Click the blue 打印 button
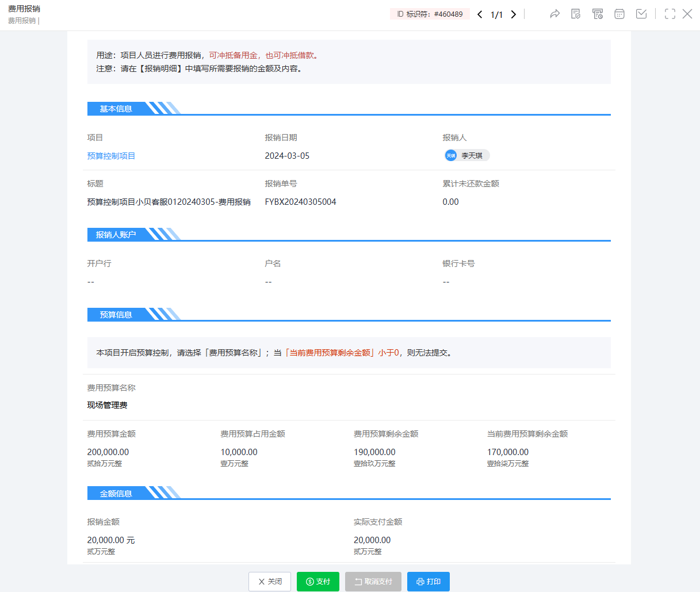This screenshot has height=592, width=700. (429, 582)
